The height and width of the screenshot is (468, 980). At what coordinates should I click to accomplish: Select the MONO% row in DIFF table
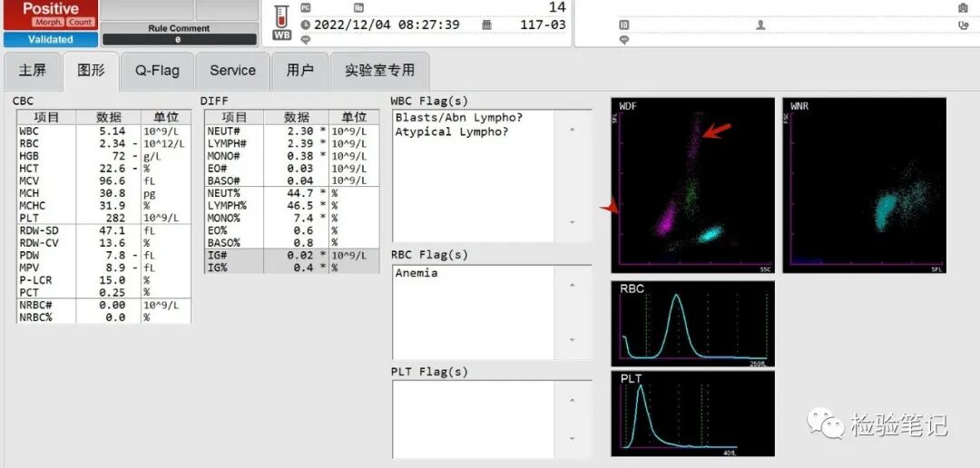[x=291, y=218]
